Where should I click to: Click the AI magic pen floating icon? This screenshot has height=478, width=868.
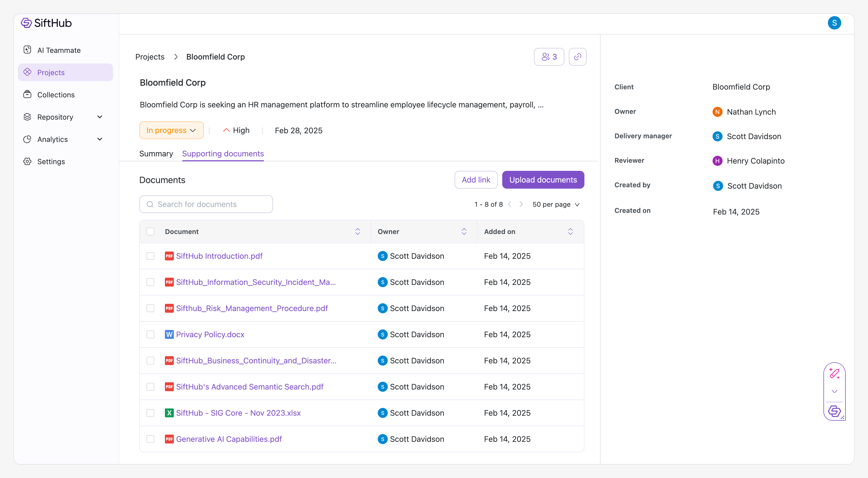coord(834,373)
